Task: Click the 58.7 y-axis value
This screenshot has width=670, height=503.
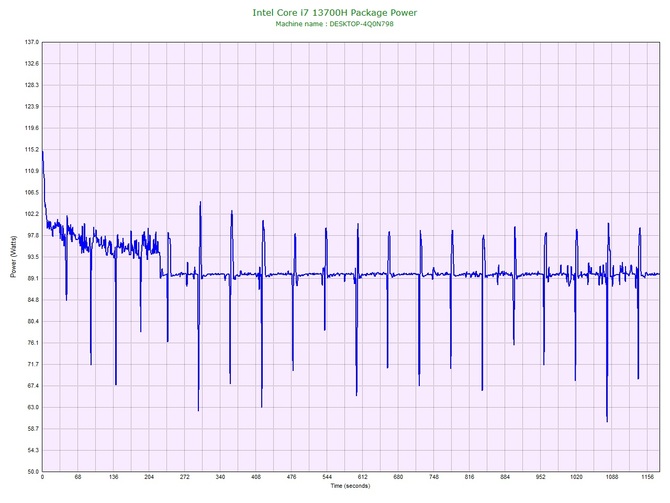Action: (33, 429)
